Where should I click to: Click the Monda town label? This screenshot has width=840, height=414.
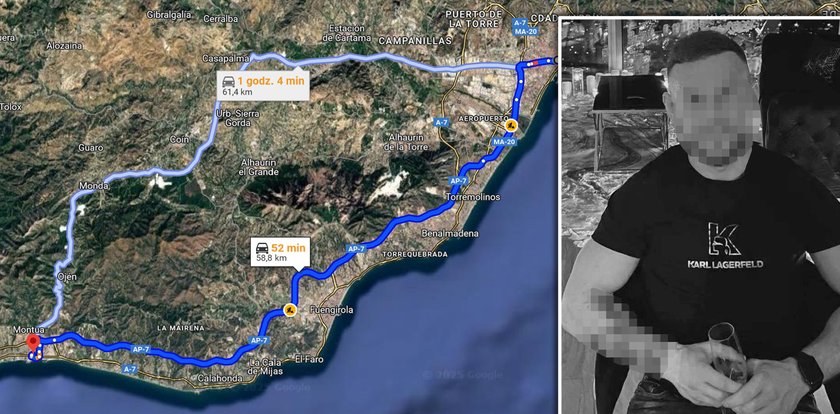(x=94, y=186)
